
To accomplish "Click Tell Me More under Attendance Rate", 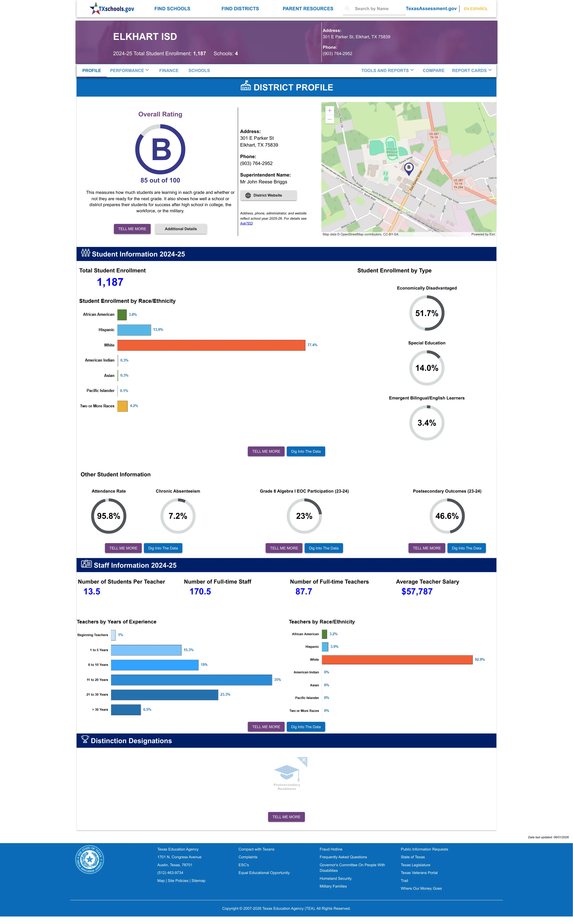I will point(124,548).
